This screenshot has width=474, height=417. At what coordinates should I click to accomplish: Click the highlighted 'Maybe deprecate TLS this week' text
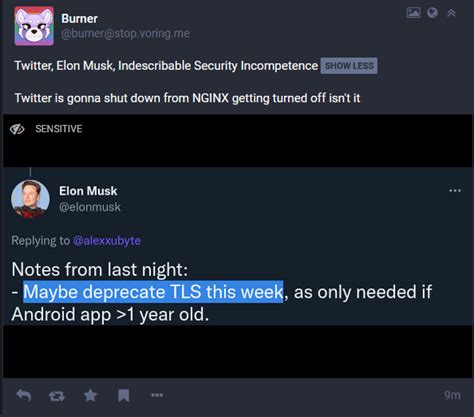click(153, 292)
